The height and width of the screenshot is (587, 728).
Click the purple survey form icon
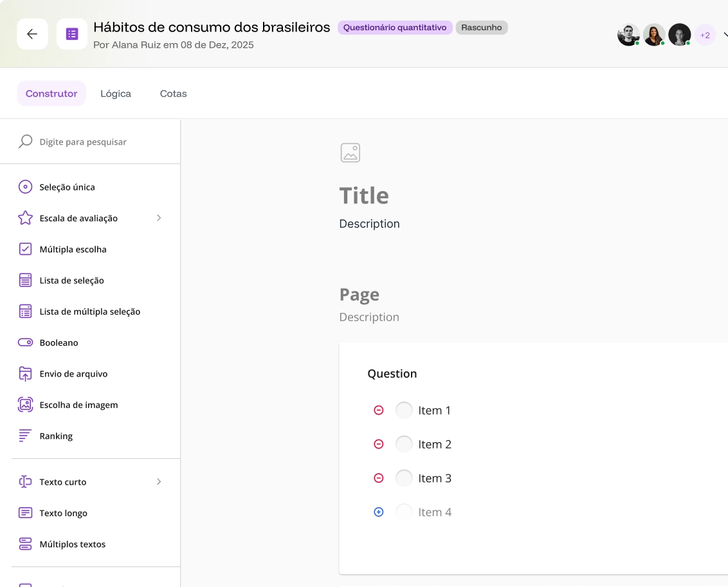(x=72, y=34)
